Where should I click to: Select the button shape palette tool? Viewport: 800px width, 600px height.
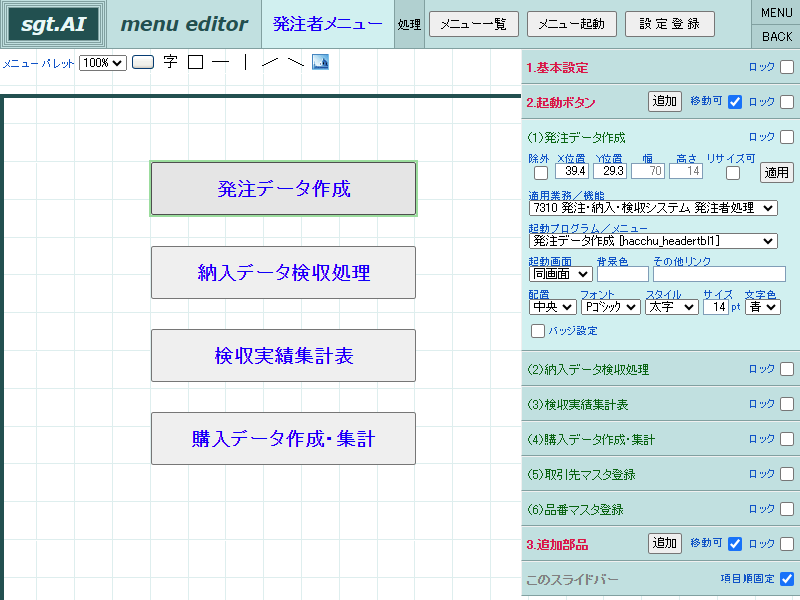(143, 62)
